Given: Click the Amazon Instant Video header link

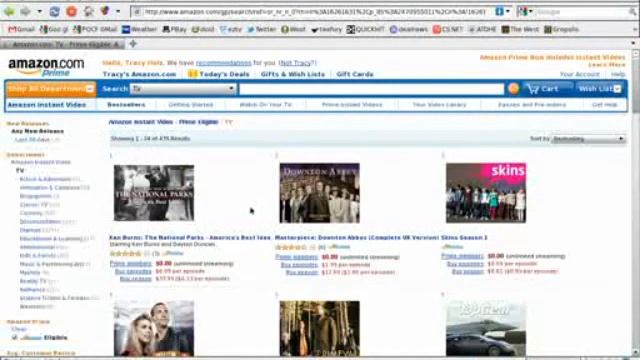Looking at the screenshot, I should 47,105.
